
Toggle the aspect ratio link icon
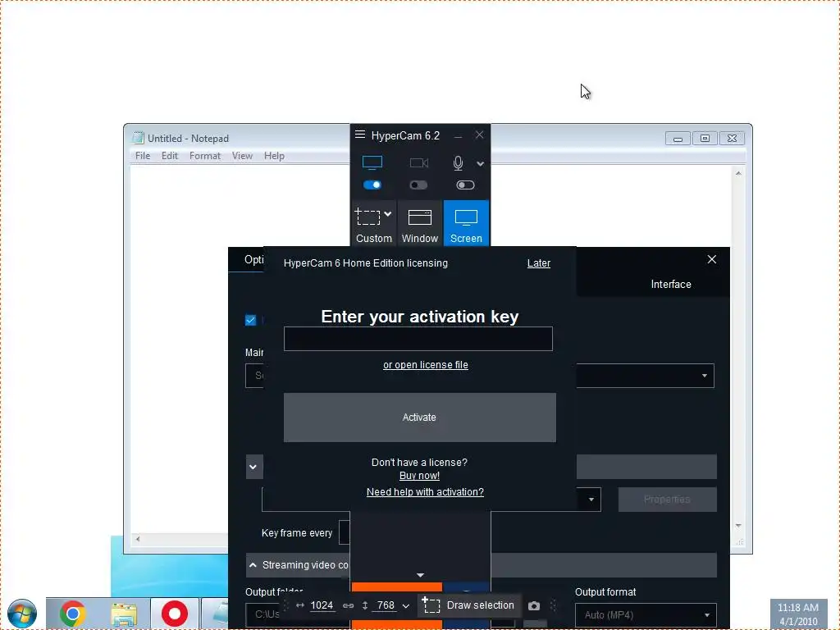pos(348,606)
